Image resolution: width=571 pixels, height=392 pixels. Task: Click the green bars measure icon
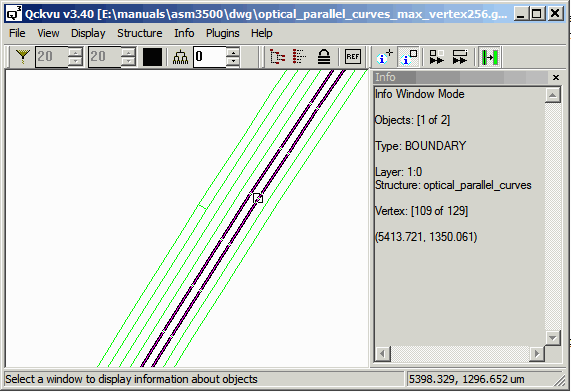(490, 57)
